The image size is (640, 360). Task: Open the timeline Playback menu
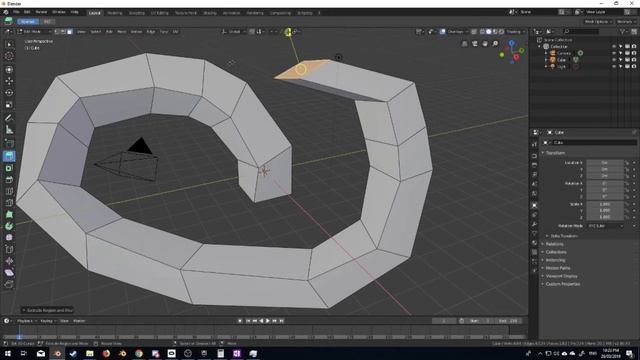pos(27,321)
